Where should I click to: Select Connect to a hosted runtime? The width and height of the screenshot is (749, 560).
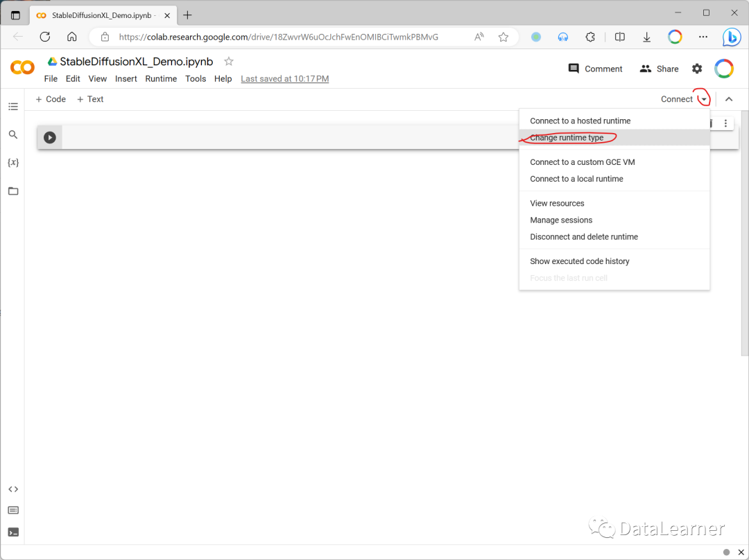614,121
